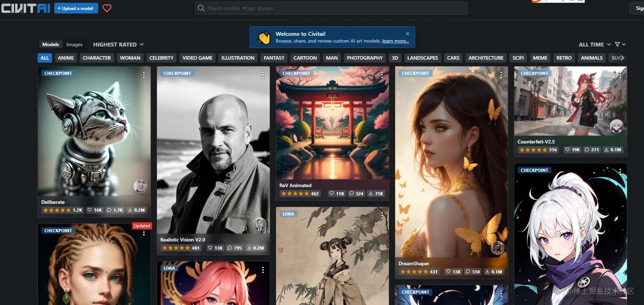Image resolution: width=644 pixels, height=305 pixels.
Task: Click DreamShaper 550 comments badge
Action: [x=473, y=272]
